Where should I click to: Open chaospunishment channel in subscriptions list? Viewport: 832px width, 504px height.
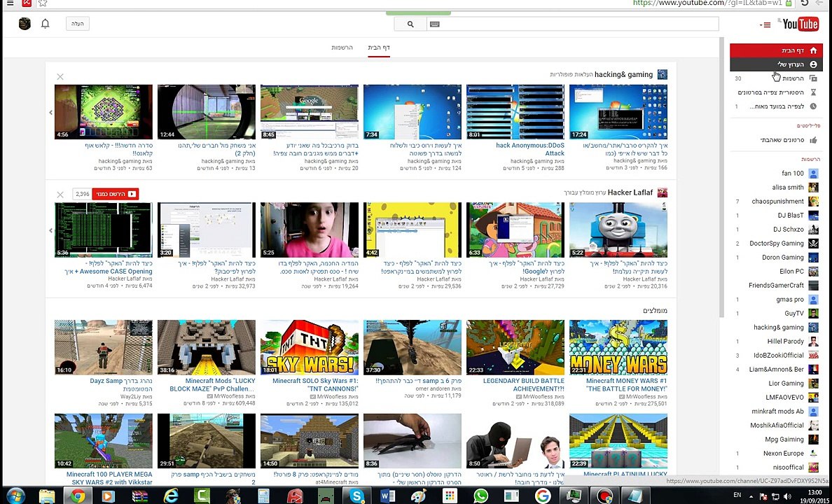tap(777, 201)
